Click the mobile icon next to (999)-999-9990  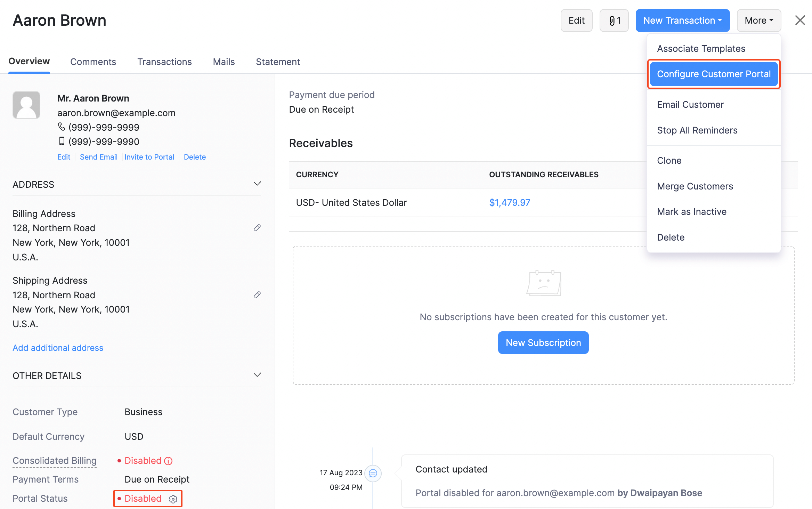point(62,141)
